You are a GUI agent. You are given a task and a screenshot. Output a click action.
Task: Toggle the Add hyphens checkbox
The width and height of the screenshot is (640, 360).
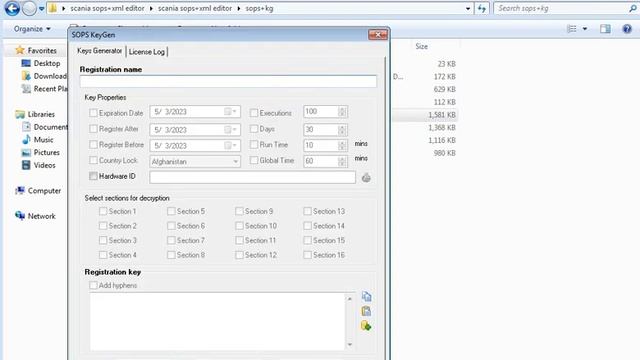coord(93,285)
